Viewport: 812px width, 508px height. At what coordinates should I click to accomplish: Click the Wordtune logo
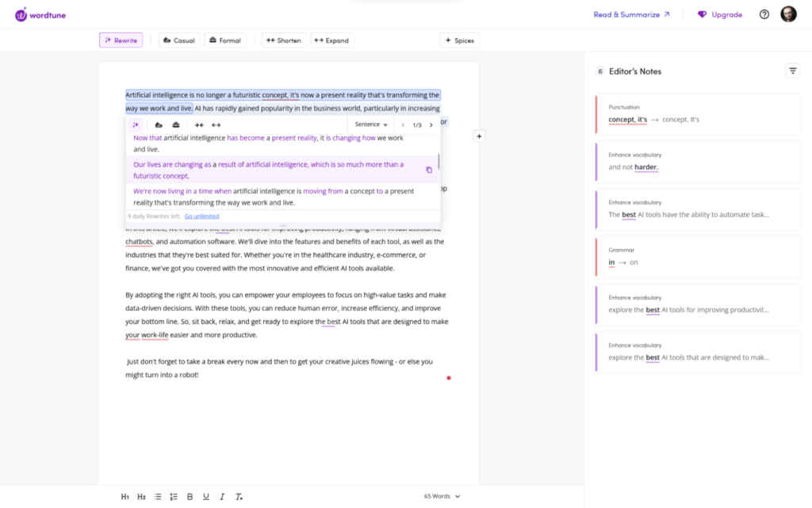point(40,15)
